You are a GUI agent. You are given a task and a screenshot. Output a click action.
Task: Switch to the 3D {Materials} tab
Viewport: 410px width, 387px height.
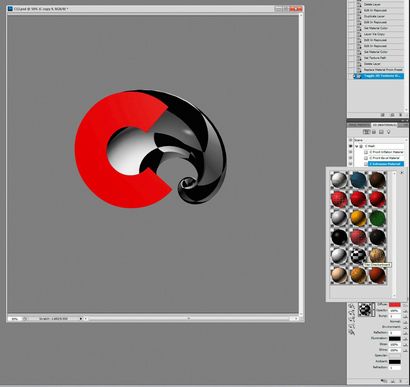click(384, 125)
